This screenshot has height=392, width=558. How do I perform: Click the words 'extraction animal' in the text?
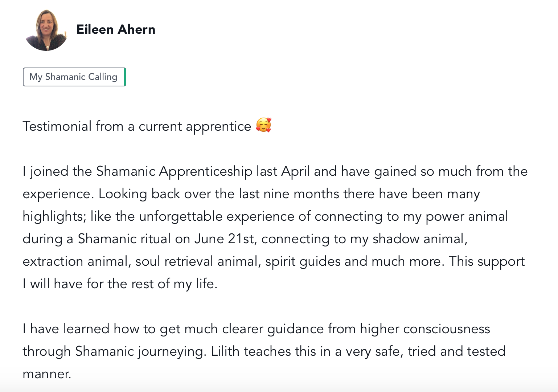tap(75, 261)
